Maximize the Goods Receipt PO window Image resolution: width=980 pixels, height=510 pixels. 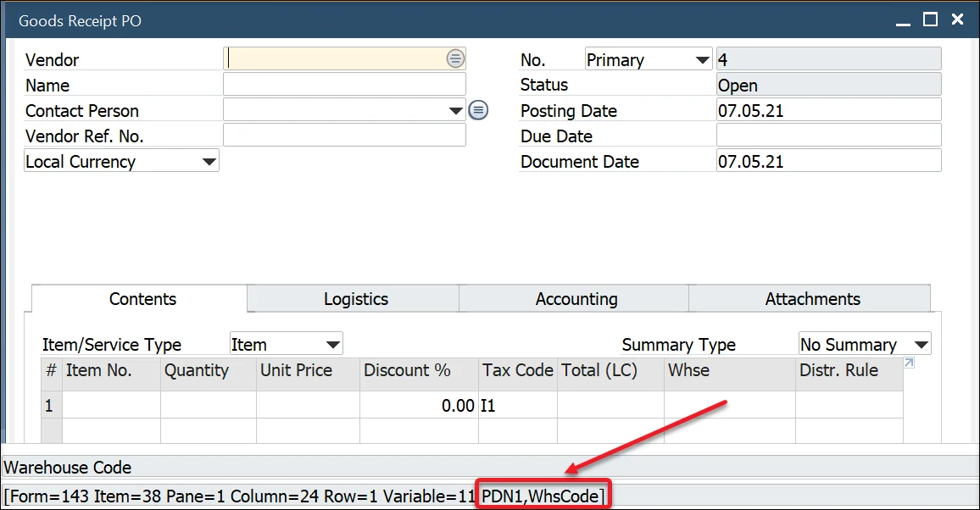pos(930,19)
